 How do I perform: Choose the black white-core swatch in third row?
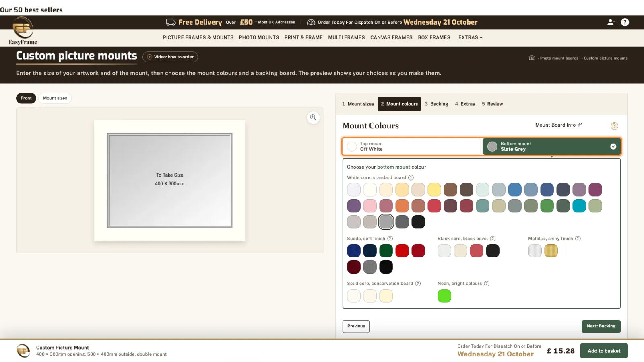[418, 222]
